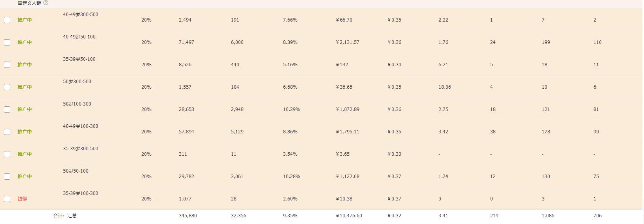
Task: Click the 合计：汇总 summary row label
Action: tap(65, 216)
